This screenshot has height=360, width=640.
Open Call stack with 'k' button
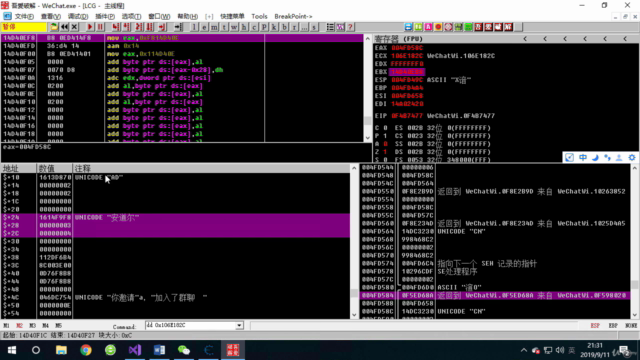274,27
